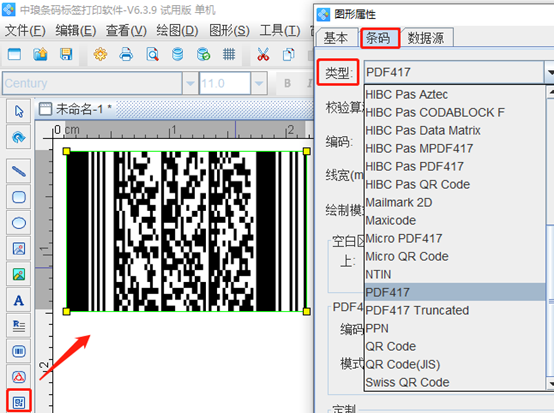Select the green landscape picture tool
The image size is (554, 413).
tap(19, 275)
